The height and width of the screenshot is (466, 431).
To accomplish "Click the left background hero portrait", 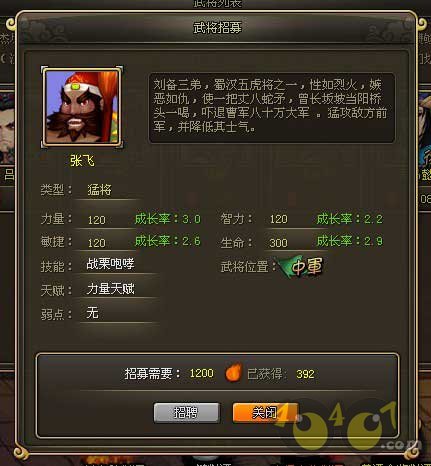I will tap(7, 128).
